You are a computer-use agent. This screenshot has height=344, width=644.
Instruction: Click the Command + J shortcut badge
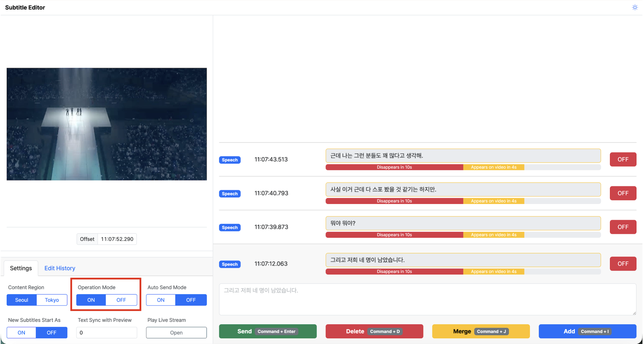pos(491,331)
